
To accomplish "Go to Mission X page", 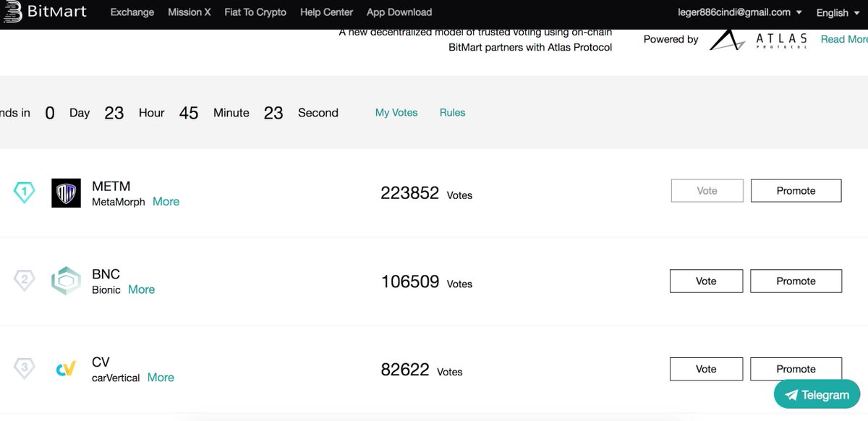I will click(x=190, y=12).
